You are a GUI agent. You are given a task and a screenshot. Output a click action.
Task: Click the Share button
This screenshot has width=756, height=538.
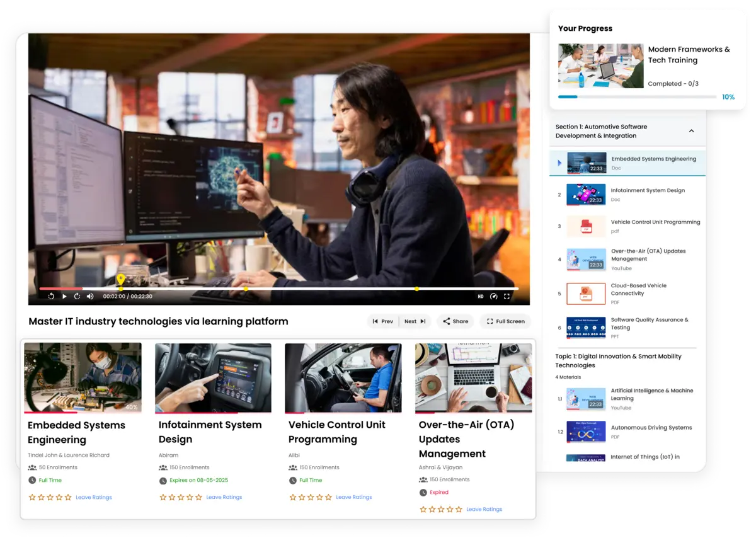[455, 321]
